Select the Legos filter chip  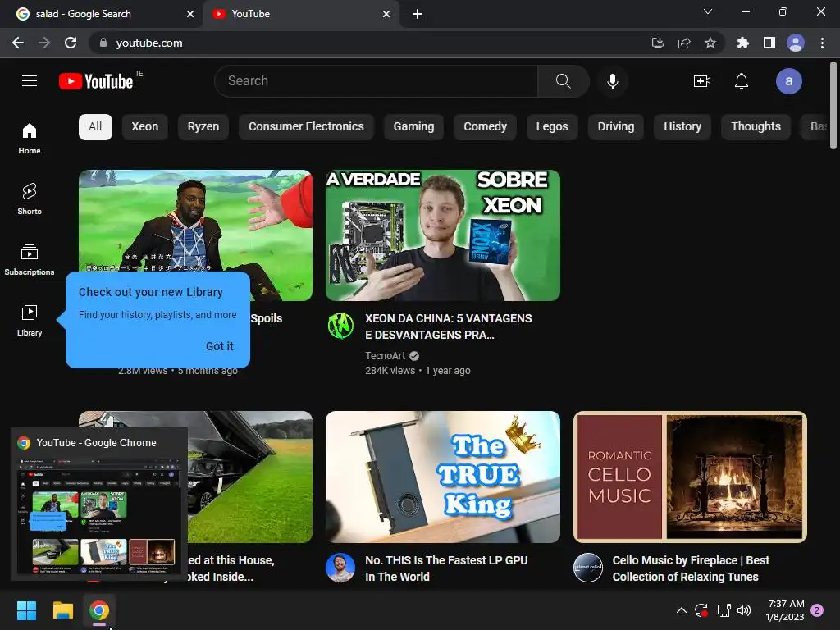click(x=552, y=127)
